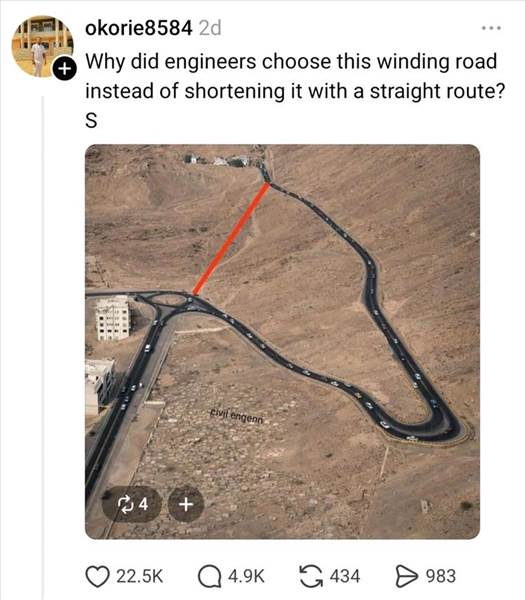Click okorie8584 profile picture
Viewport: 525px width, 600px height.
(42, 46)
